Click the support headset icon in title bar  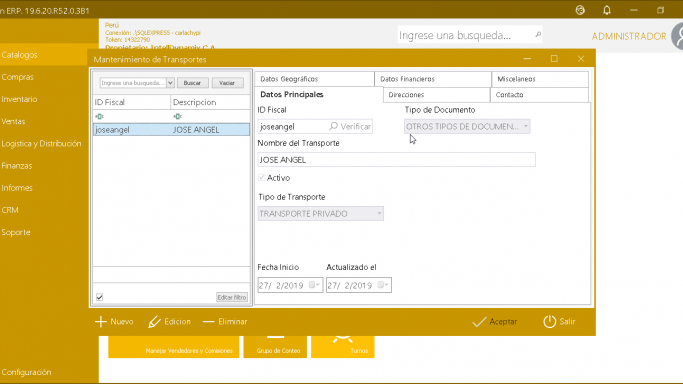point(580,10)
